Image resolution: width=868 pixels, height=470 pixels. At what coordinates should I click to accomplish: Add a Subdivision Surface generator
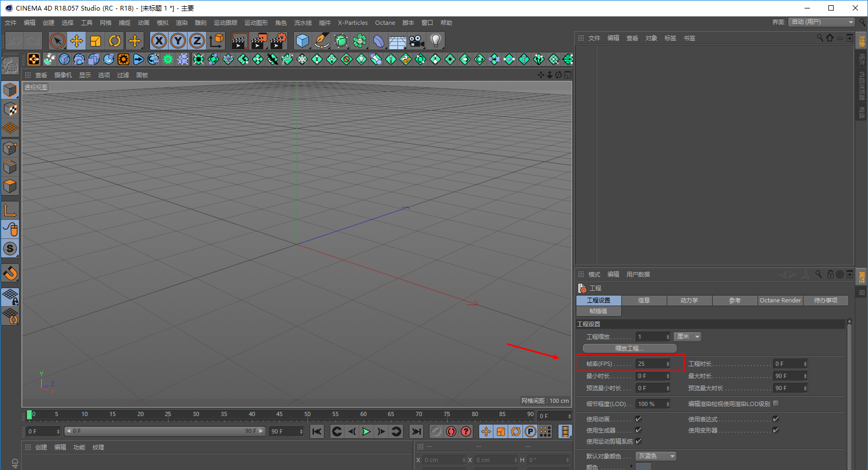click(x=341, y=41)
